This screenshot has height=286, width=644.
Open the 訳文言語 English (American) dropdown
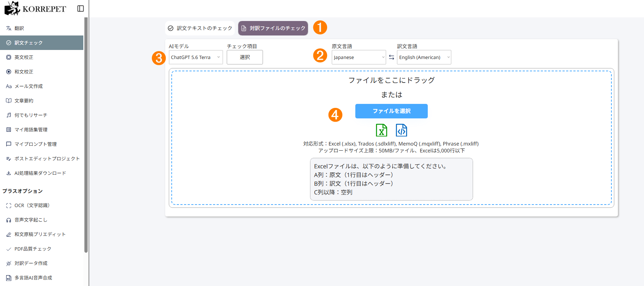point(424,57)
